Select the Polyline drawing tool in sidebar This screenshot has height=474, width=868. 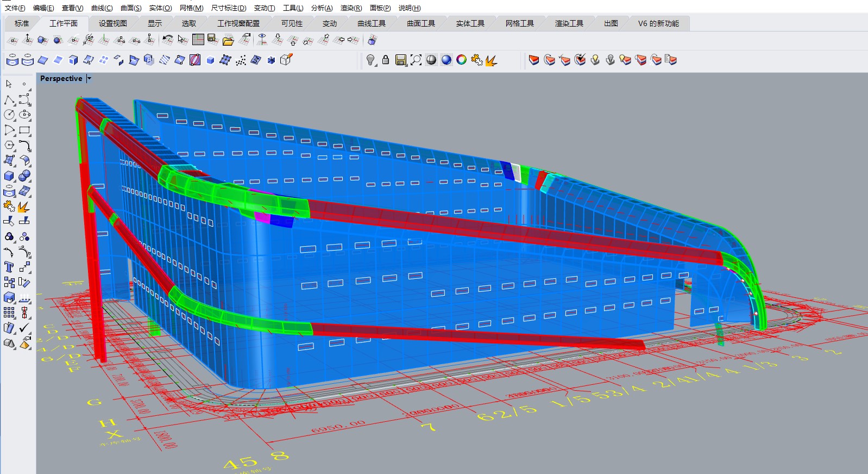click(9, 100)
